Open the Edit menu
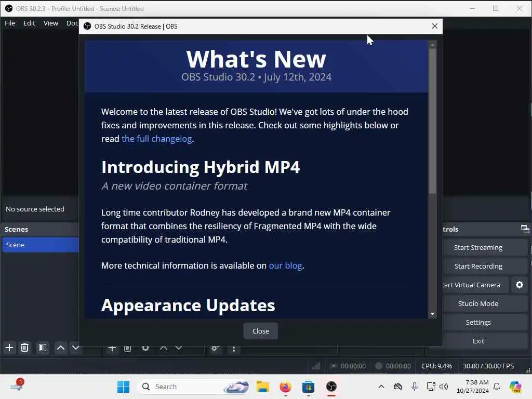The width and height of the screenshot is (532, 399). pos(29,23)
